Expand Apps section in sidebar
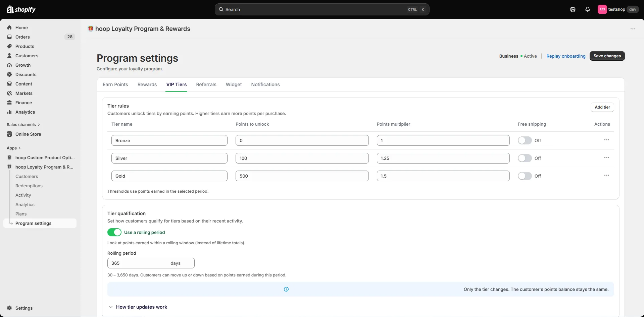This screenshot has height=317, width=644. coord(14,148)
